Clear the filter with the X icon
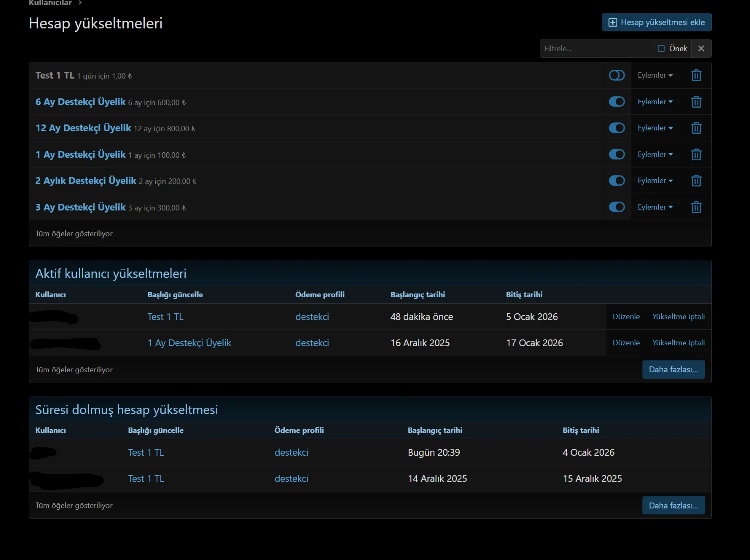Viewport: 750px width, 560px height. [701, 49]
